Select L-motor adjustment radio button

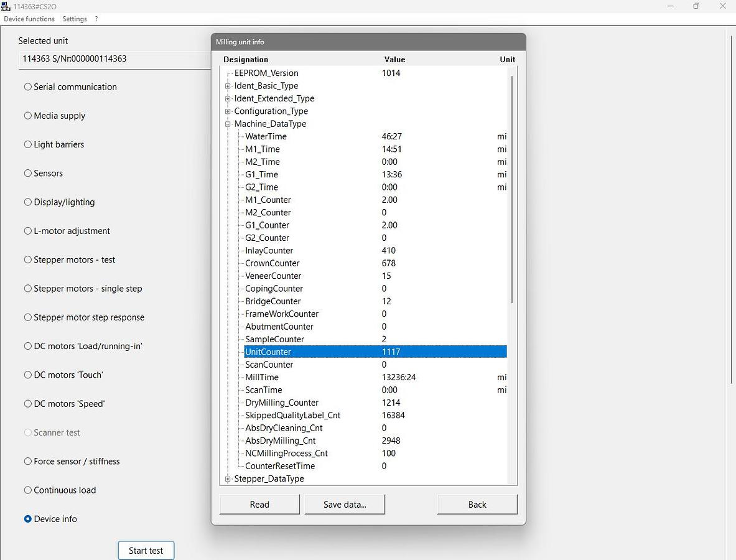(67, 231)
